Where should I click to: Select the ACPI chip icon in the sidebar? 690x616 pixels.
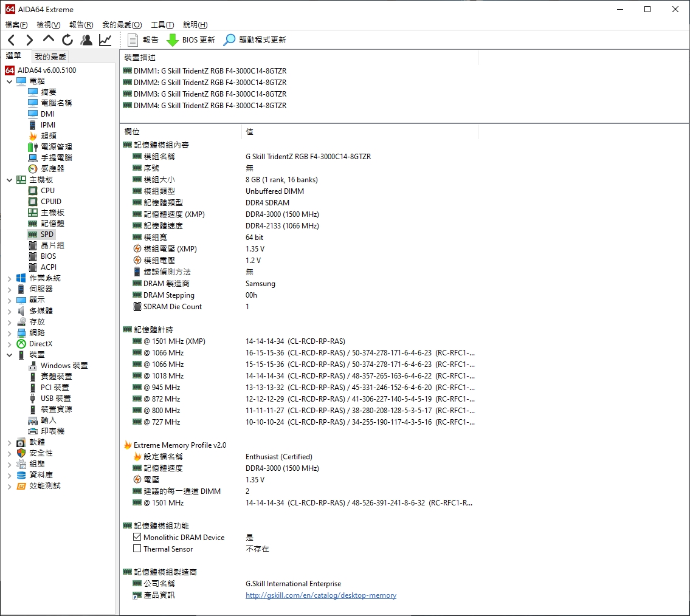tap(33, 267)
